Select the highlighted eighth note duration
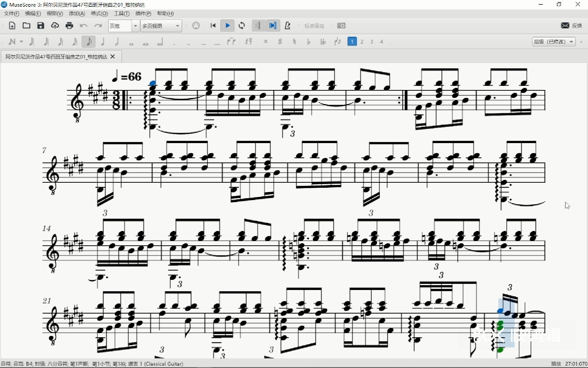 (x=88, y=42)
